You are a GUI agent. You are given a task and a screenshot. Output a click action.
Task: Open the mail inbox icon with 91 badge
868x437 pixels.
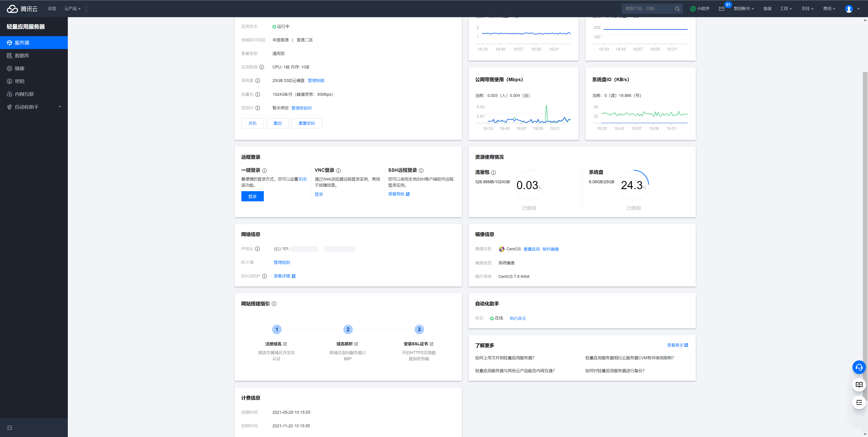(x=722, y=9)
